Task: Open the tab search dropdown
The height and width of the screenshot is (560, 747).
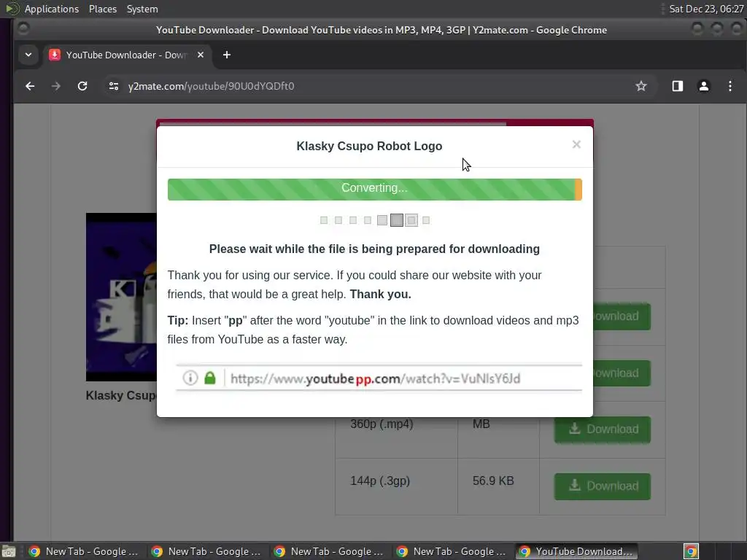Action: (28, 55)
